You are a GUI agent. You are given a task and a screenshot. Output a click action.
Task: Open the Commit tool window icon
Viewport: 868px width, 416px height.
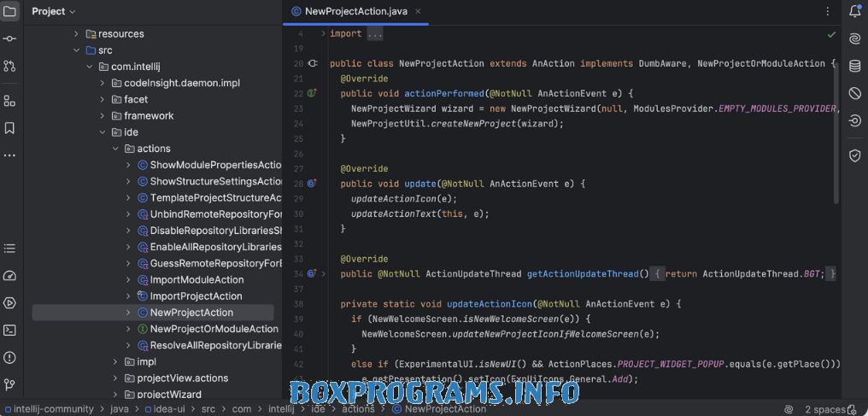coord(9,39)
